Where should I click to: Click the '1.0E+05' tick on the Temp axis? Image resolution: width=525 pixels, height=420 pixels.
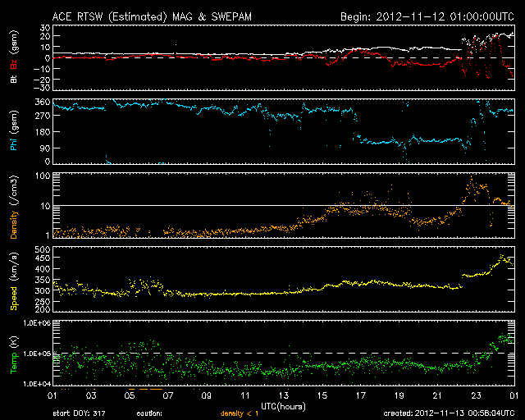click(37, 354)
